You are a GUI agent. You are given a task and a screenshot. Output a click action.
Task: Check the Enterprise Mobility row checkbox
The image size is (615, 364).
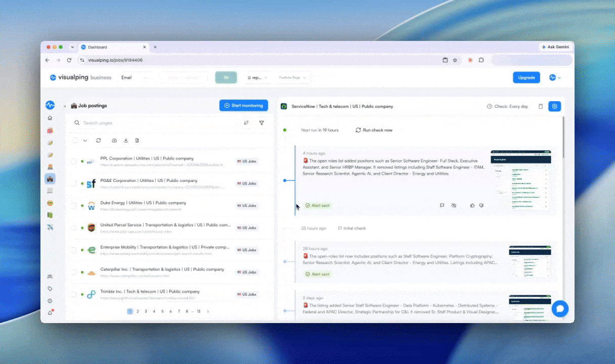click(x=73, y=250)
